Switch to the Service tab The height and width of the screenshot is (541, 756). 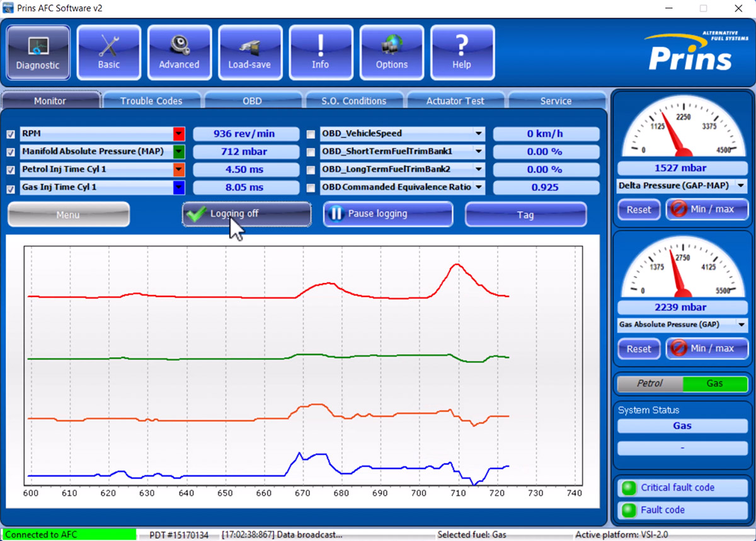[x=556, y=101]
